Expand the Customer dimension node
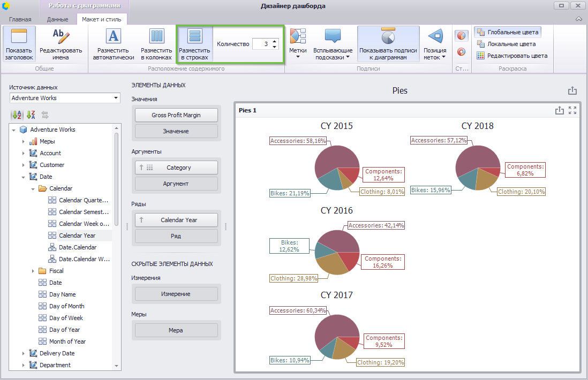This screenshot has height=380, width=588. pyautogui.click(x=23, y=165)
